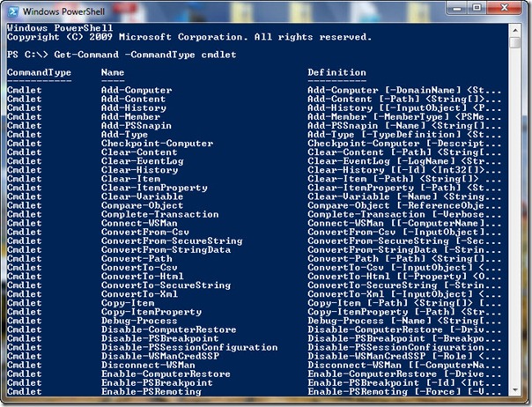Image resolution: width=532 pixels, height=407 pixels.
Task: Click 'Disable-WSManCredSSP' in the Name column
Action: (159, 356)
